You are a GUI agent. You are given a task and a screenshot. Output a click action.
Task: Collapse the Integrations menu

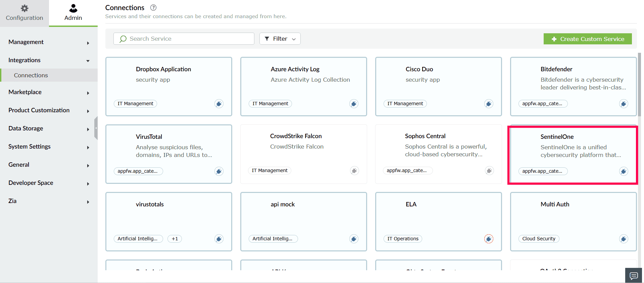tap(49, 60)
